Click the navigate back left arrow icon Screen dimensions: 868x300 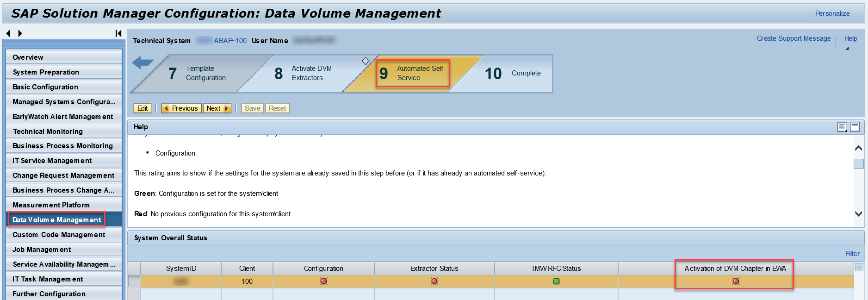(8, 33)
